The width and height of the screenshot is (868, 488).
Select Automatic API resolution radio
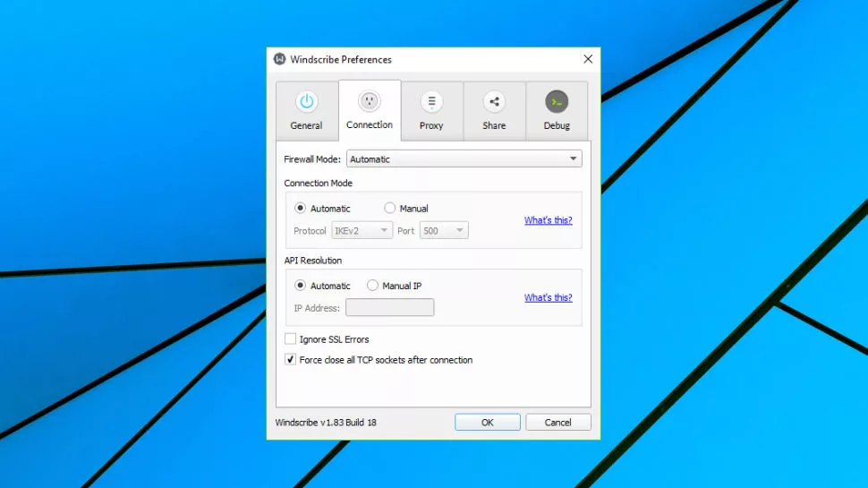pos(300,286)
